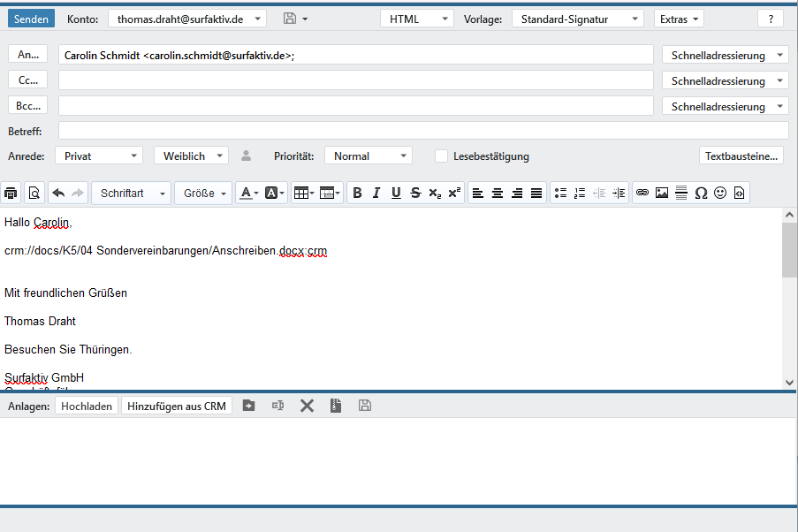This screenshot has width=798, height=532.
Task: Click the Senden button
Action: [x=31, y=19]
